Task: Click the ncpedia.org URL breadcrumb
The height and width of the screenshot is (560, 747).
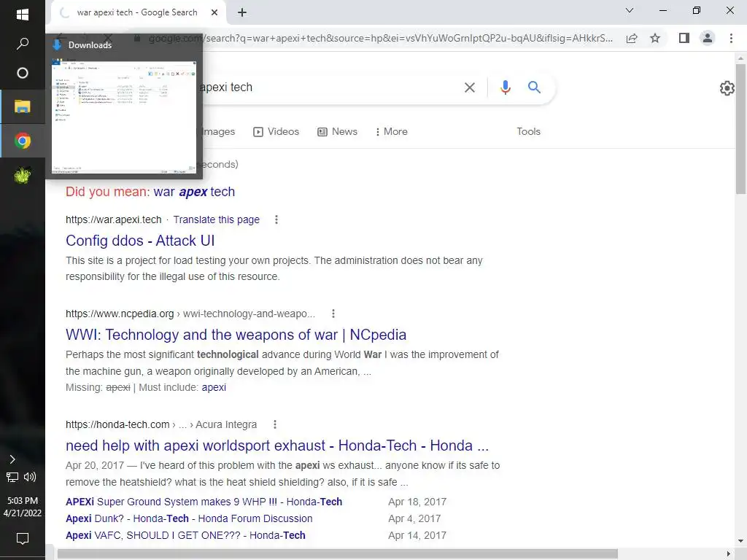Action: 190,314
